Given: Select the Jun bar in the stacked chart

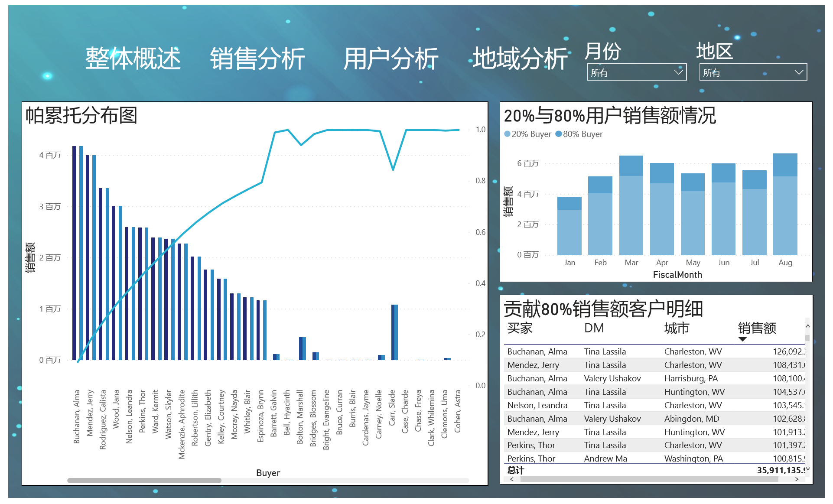Looking at the screenshot, I should pos(723,209).
